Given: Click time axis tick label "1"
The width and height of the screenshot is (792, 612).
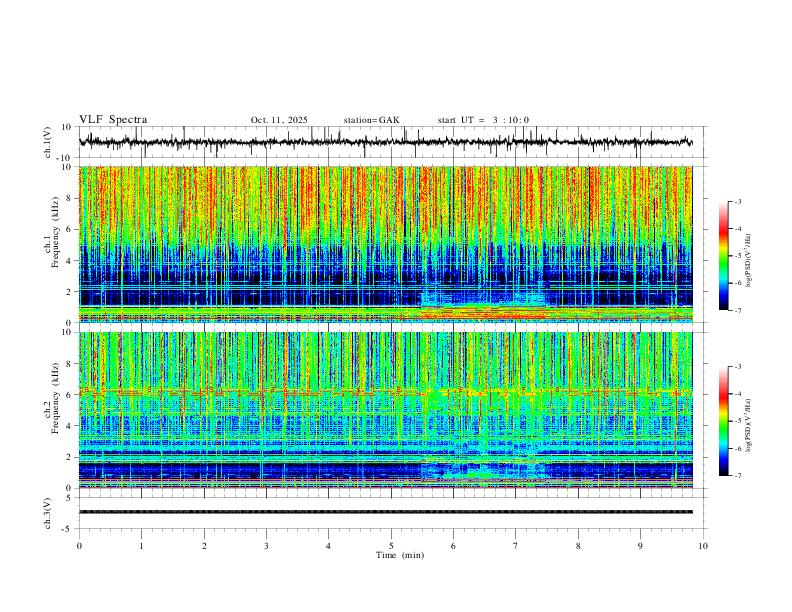Looking at the screenshot, I should (x=141, y=546).
